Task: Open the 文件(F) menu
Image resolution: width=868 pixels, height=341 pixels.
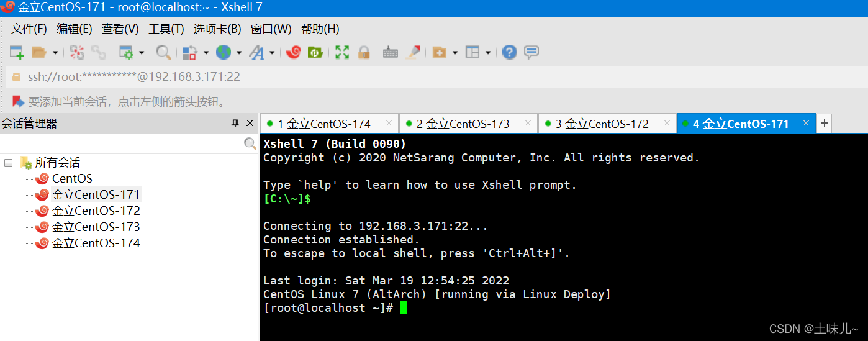Action: click(29, 29)
